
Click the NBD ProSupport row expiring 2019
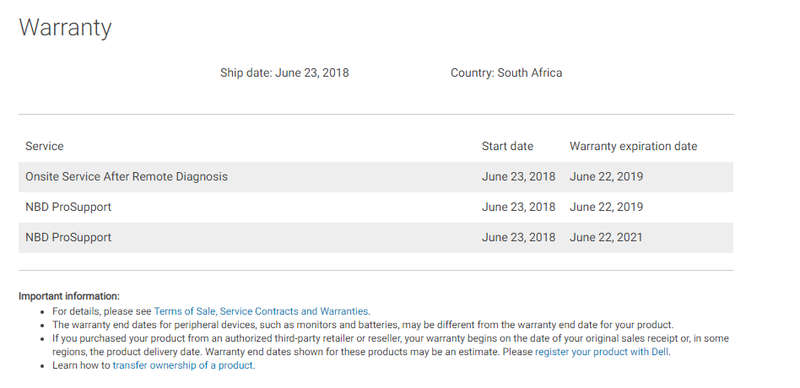pyautogui.click(x=376, y=207)
